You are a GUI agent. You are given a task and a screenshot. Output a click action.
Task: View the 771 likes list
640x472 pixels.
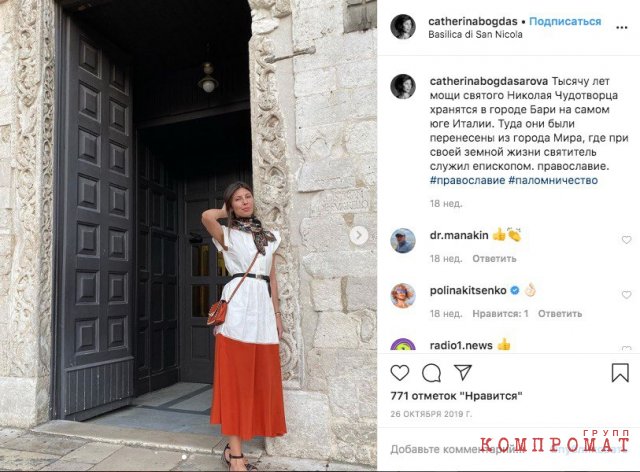(456, 396)
